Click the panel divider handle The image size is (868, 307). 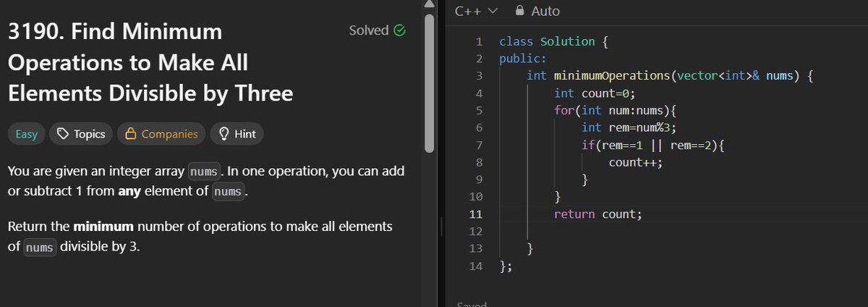click(x=441, y=227)
